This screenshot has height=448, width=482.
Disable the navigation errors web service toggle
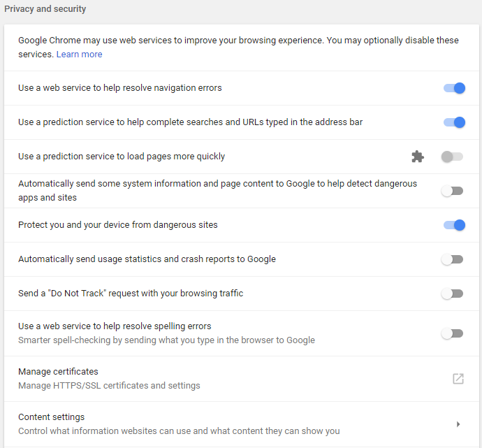click(453, 88)
